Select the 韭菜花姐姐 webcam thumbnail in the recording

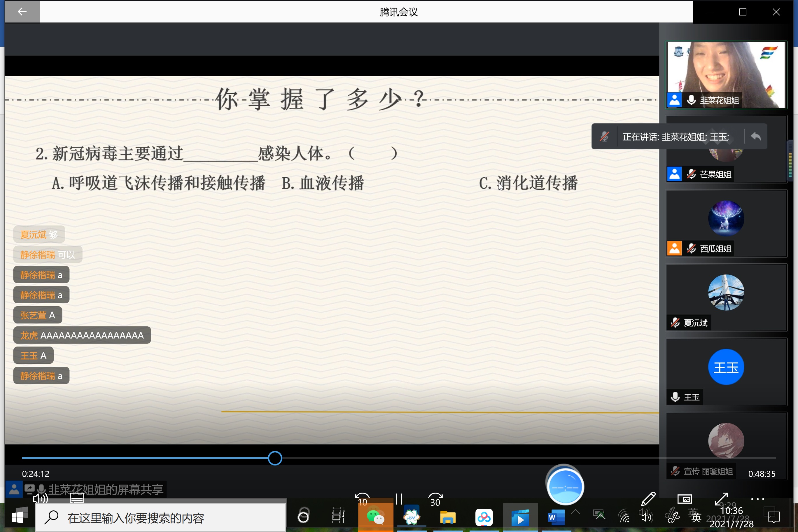726,75
